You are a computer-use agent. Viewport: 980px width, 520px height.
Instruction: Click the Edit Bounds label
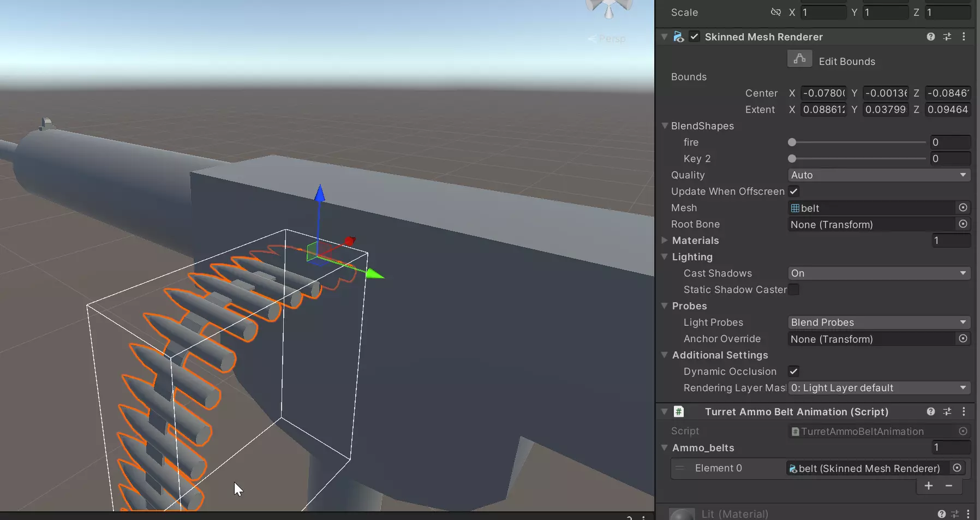pos(847,61)
